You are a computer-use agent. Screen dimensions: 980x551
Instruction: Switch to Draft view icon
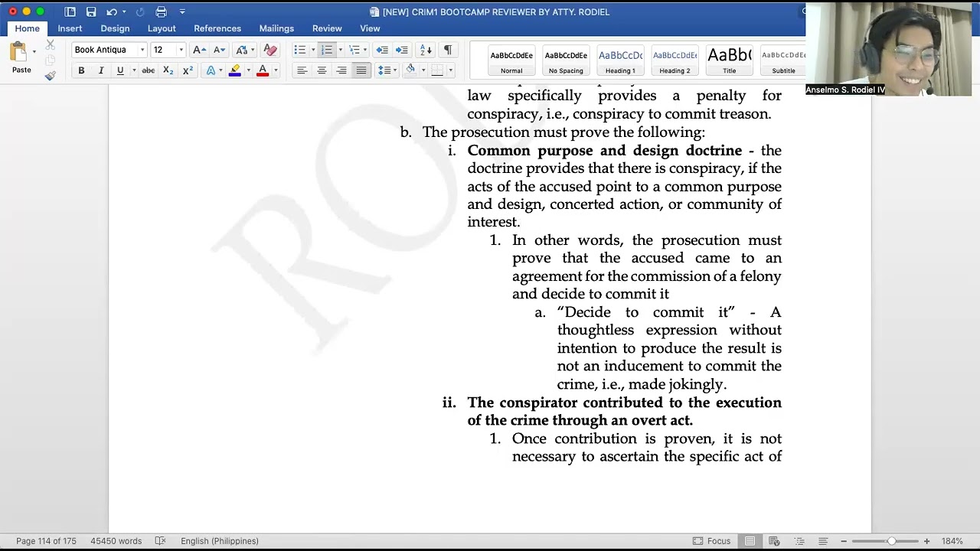click(823, 541)
